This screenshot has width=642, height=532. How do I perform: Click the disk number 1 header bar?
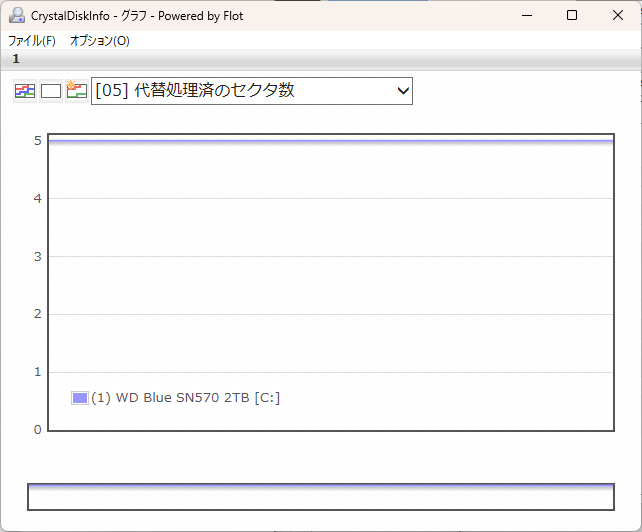pyautogui.click(x=321, y=59)
